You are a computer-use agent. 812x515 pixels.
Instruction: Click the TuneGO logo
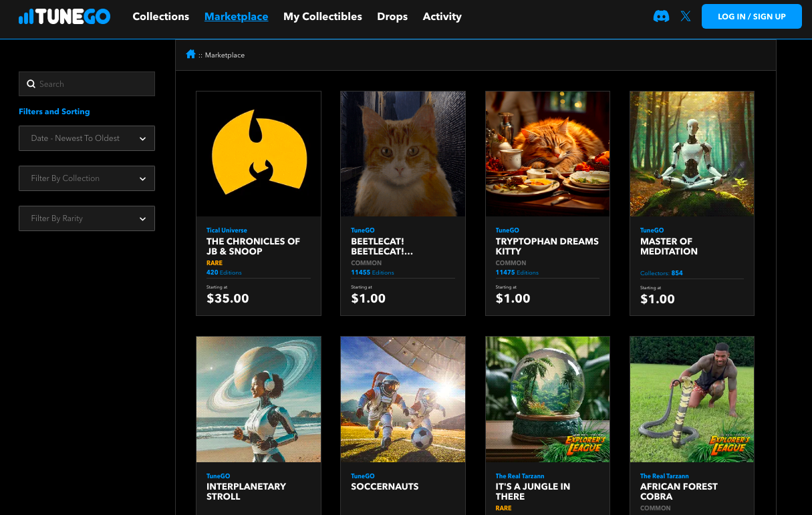point(64,16)
